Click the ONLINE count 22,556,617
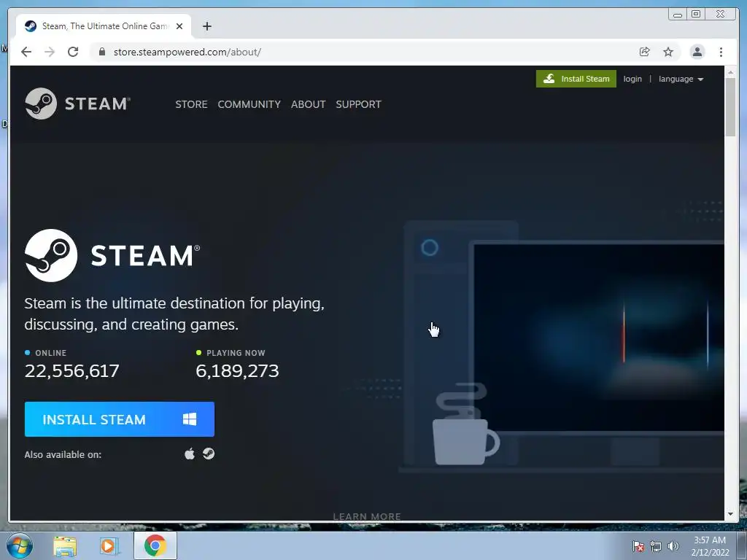Image resolution: width=747 pixels, height=560 pixels. [x=72, y=370]
